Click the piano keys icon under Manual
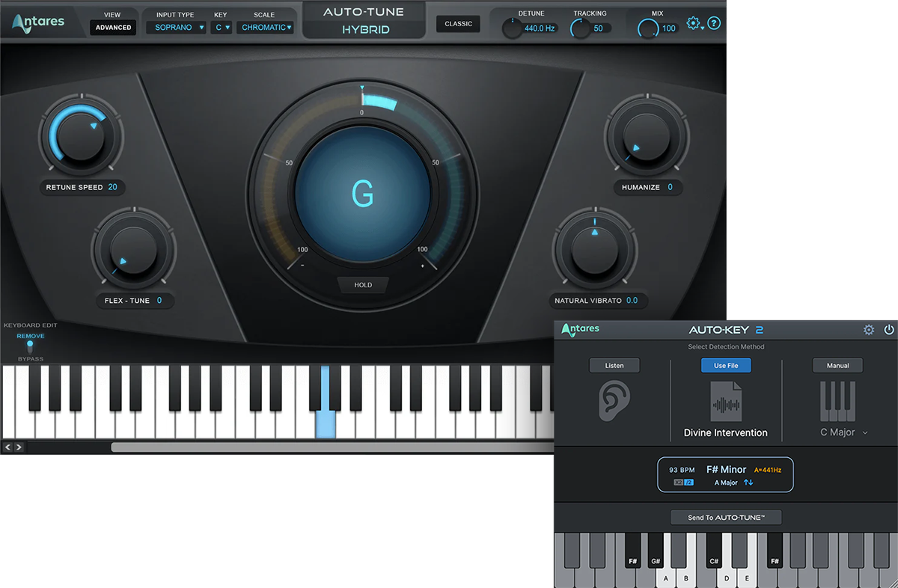The height and width of the screenshot is (588, 898). click(x=837, y=402)
